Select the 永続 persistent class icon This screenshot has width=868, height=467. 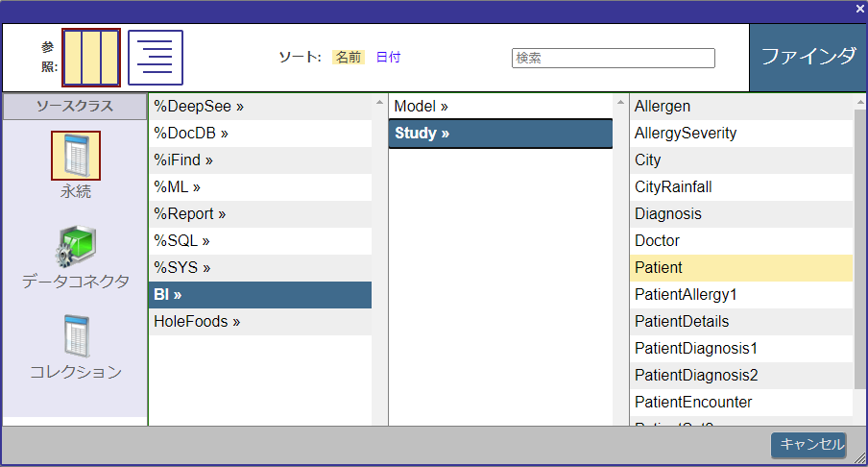[x=75, y=157]
